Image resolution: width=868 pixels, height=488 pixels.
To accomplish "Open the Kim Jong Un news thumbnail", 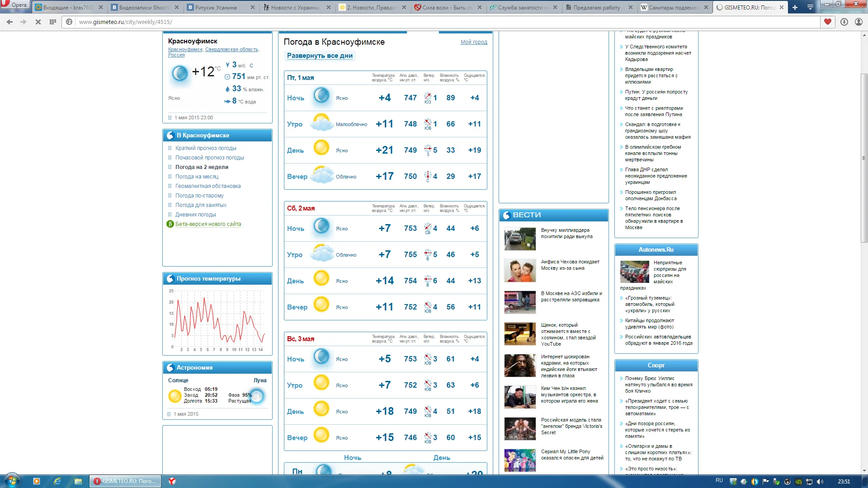I will 520,397.
